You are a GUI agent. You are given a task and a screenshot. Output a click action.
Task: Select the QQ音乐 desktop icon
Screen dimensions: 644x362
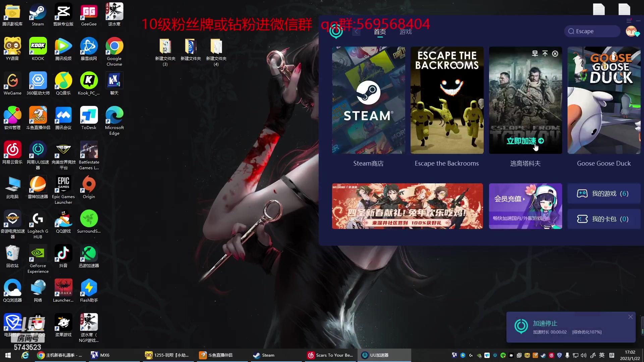click(x=63, y=83)
